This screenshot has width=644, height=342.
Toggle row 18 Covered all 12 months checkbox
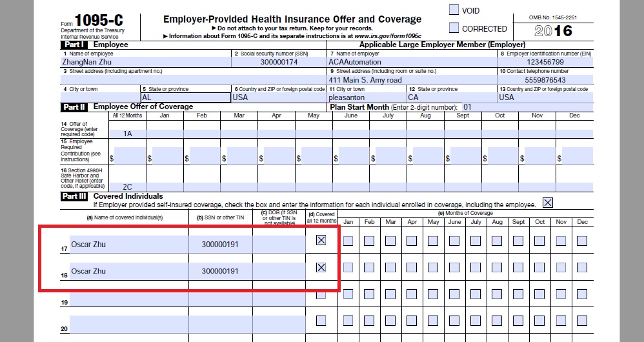[x=321, y=268]
